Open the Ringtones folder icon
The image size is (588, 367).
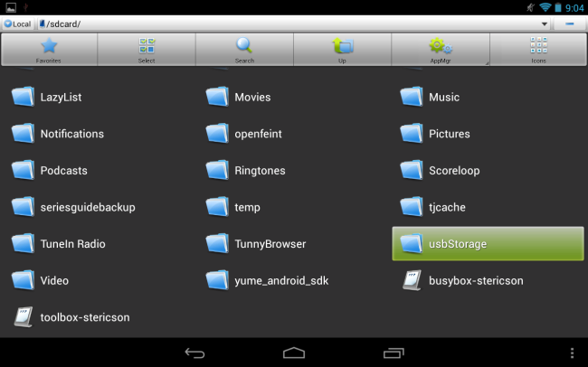pyautogui.click(x=217, y=170)
